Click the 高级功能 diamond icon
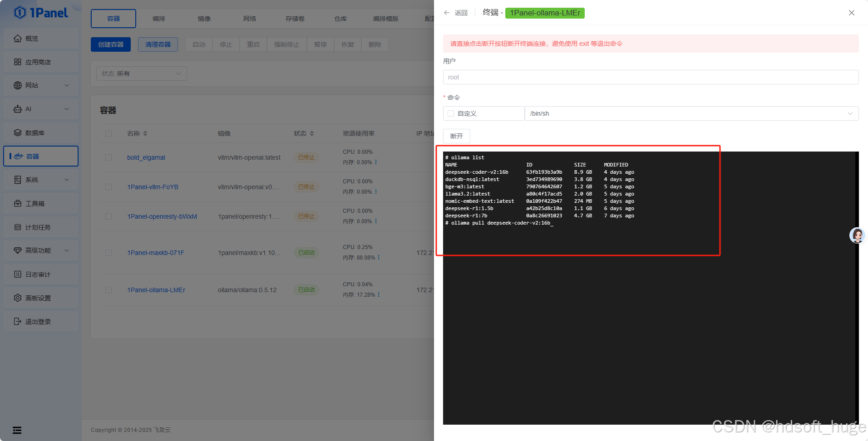This screenshot has height=441, width=868. click(x=18, y=250)
